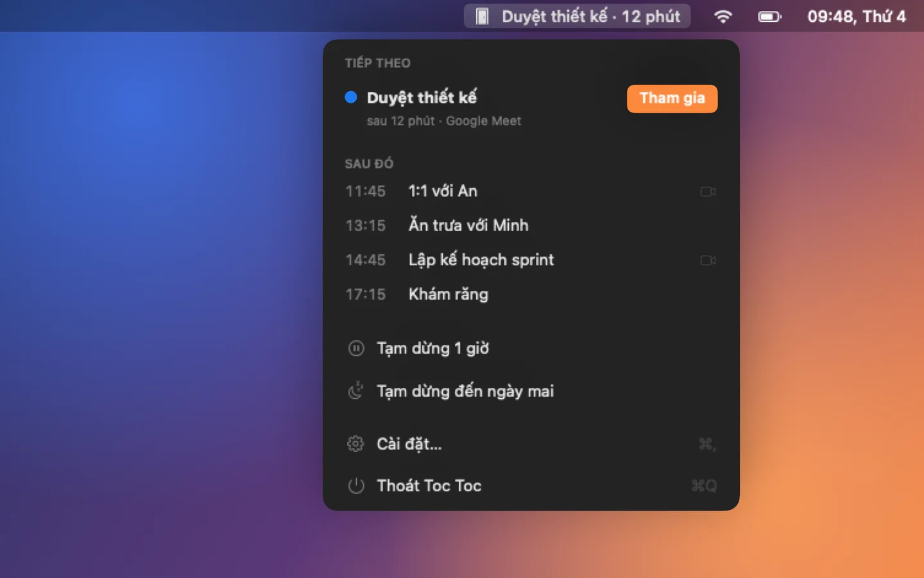Click the pause icon next to Tạm dừng 1 giờ
Image resolution: width=924 pixels, height=578 pixels.
(356, 348)
